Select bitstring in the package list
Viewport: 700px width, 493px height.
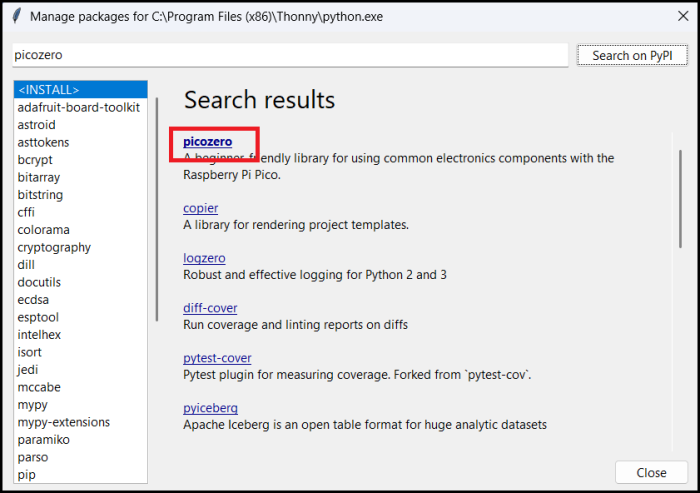pyautogui.click(x=81, y=195)
